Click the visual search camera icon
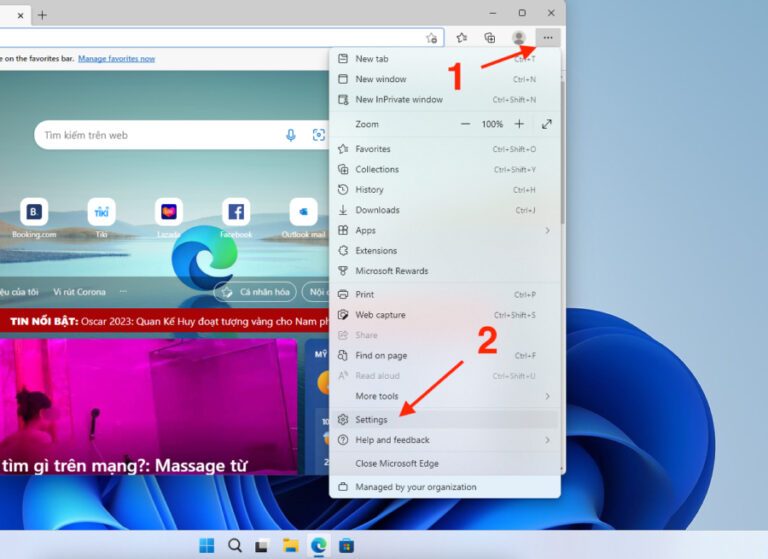Image resolution: width=768 pixels, height=559 pixels. click(x=318, y=135)
